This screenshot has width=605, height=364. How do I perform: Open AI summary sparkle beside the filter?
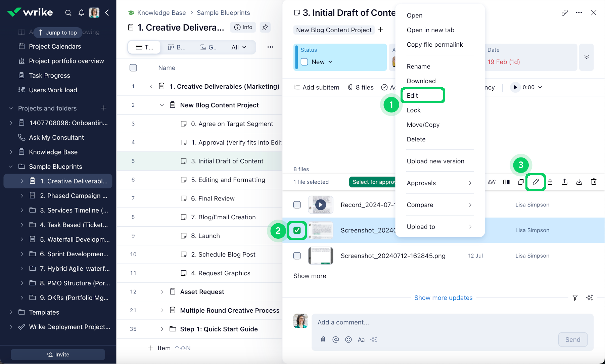[x=590, y=298]
